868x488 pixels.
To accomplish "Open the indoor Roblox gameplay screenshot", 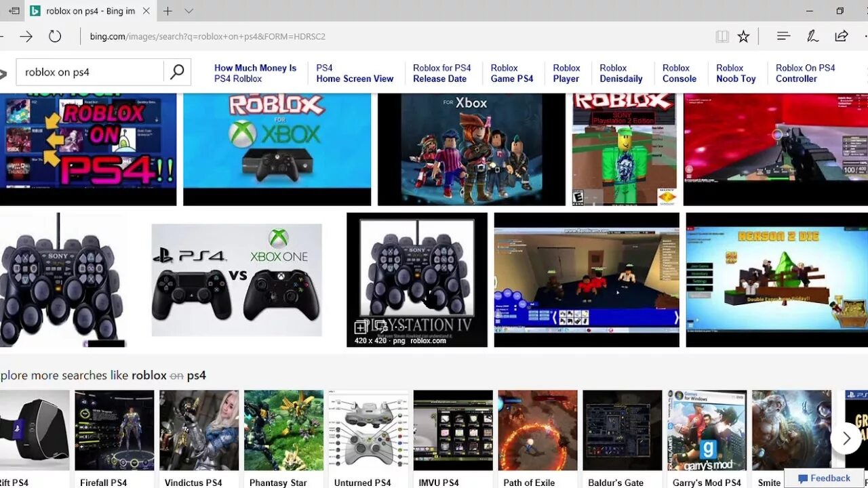I will point(587,280).
